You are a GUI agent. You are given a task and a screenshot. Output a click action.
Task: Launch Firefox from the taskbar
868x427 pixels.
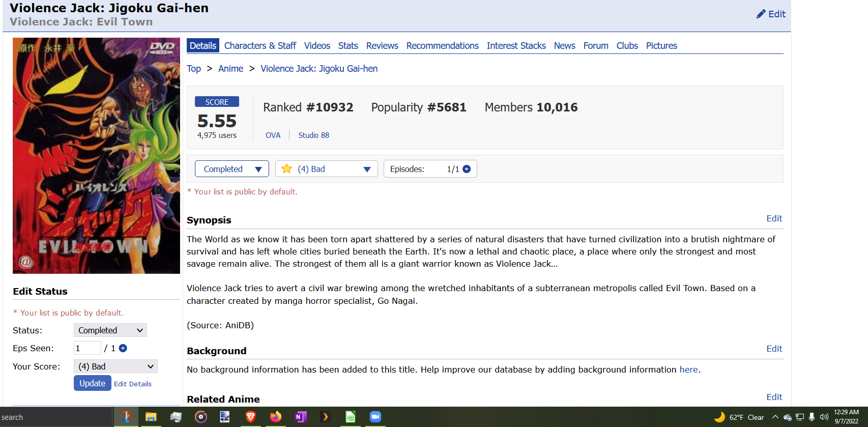coord(275,417)
